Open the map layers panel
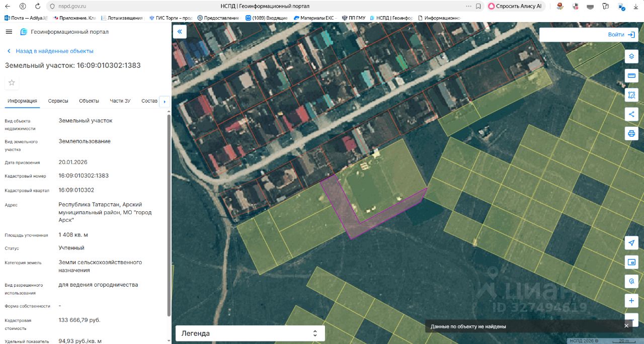 coord(631,56)
